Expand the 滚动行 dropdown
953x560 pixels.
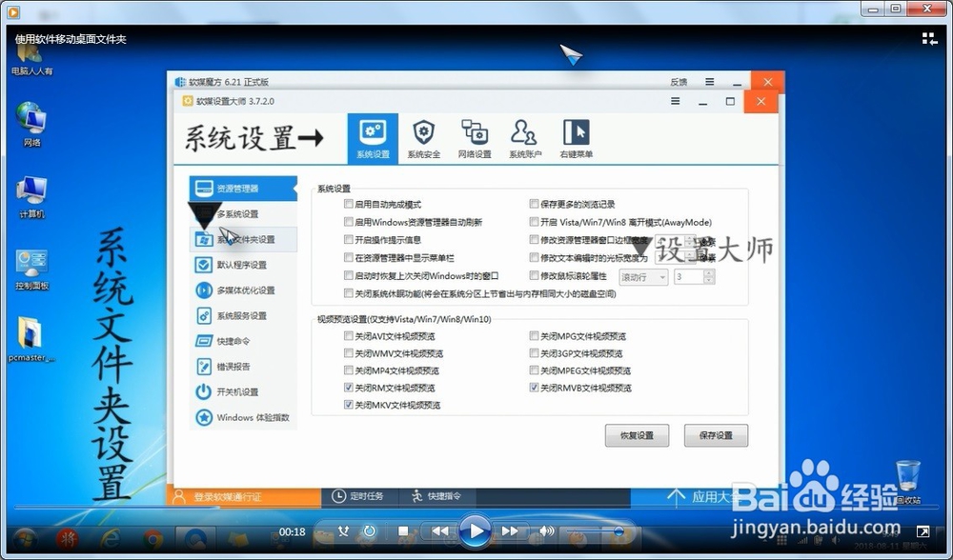click(x=643, y=277)
